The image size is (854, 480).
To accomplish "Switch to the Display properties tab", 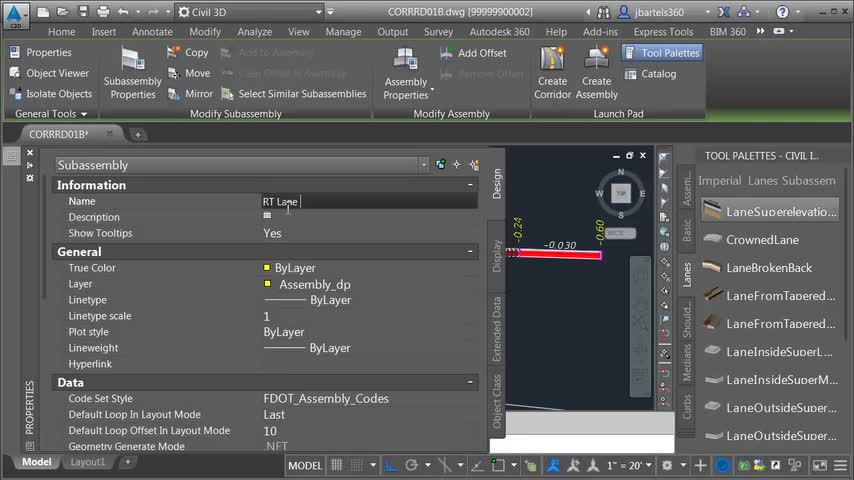I will [497, 256].
